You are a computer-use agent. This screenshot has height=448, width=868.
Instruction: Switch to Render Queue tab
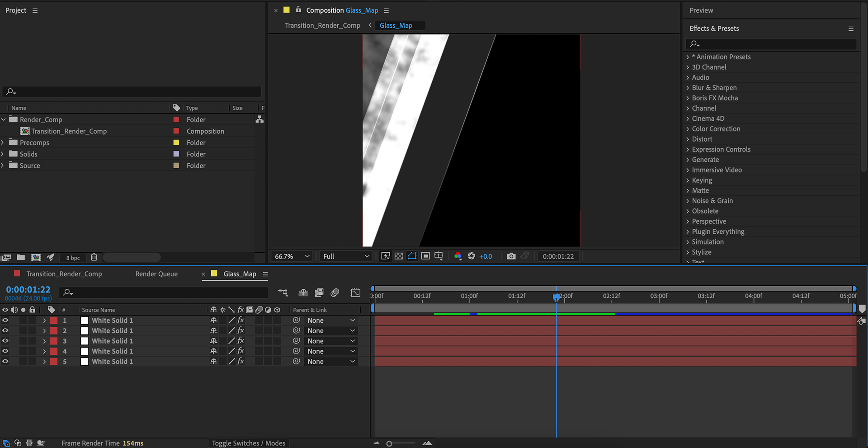click(156, 274)
